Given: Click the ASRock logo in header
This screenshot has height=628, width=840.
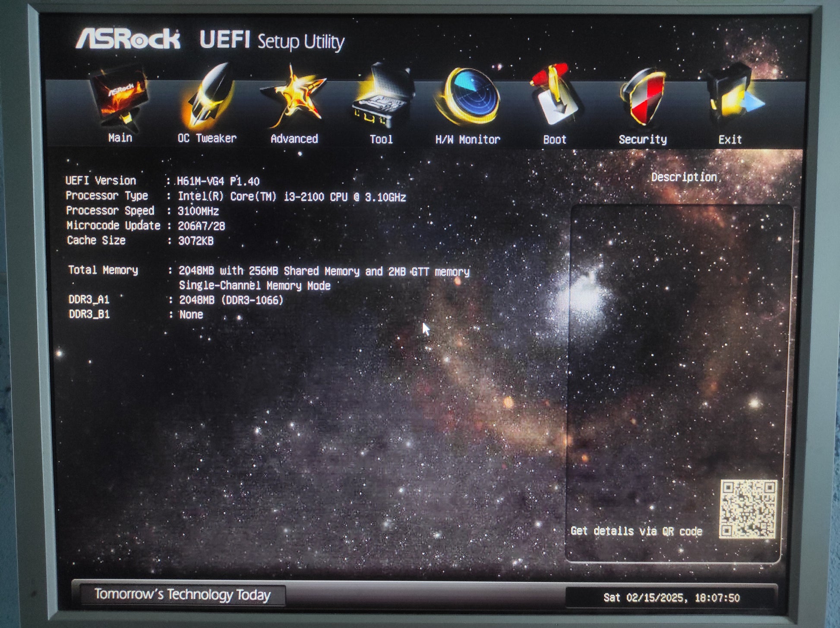Looking at the screenshot, I should [128, 39].
